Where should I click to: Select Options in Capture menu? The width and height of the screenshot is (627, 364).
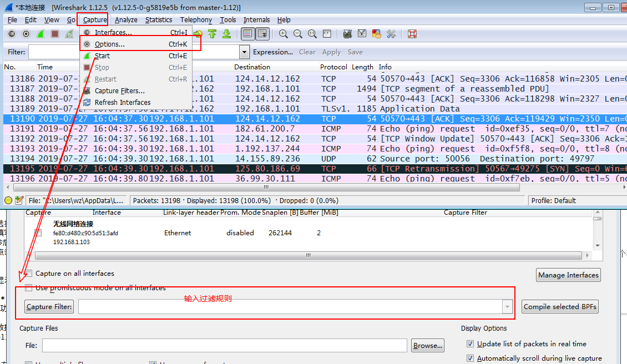tap(136, 44)
